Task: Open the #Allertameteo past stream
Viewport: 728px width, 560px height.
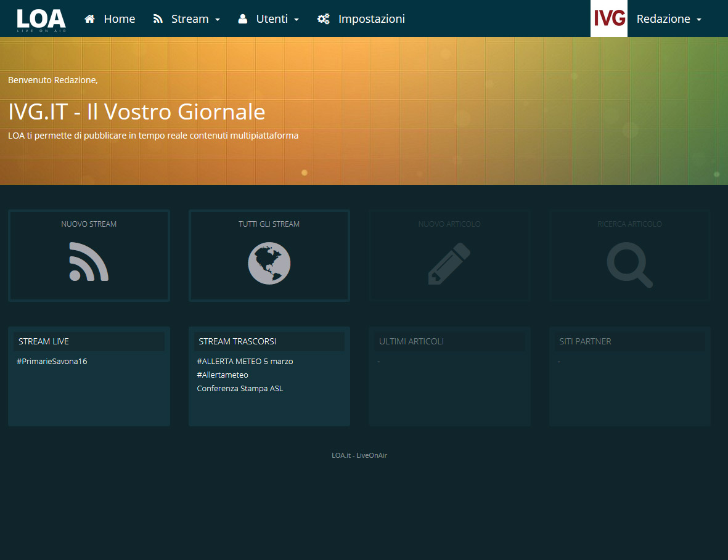Action: [223, 375]
